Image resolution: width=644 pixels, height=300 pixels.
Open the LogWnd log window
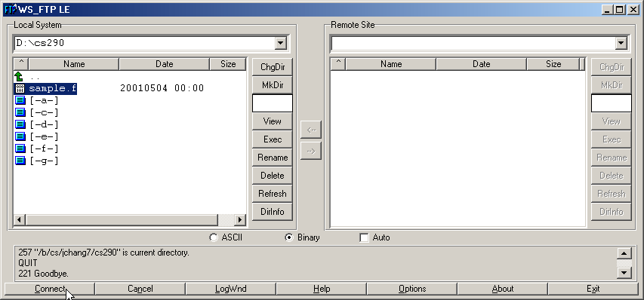(x=231, y=289)
